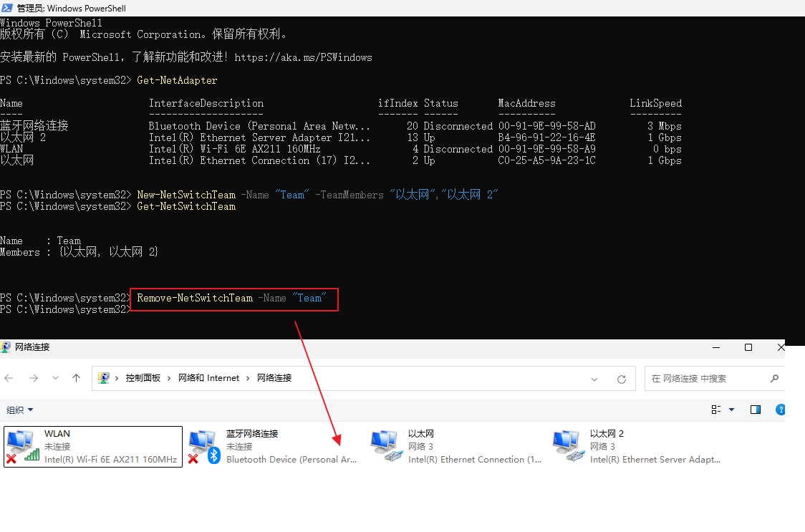Click the search box 在 网络连接 中搜索
This screenshot has width=805, height=532.
pos(714,379)
